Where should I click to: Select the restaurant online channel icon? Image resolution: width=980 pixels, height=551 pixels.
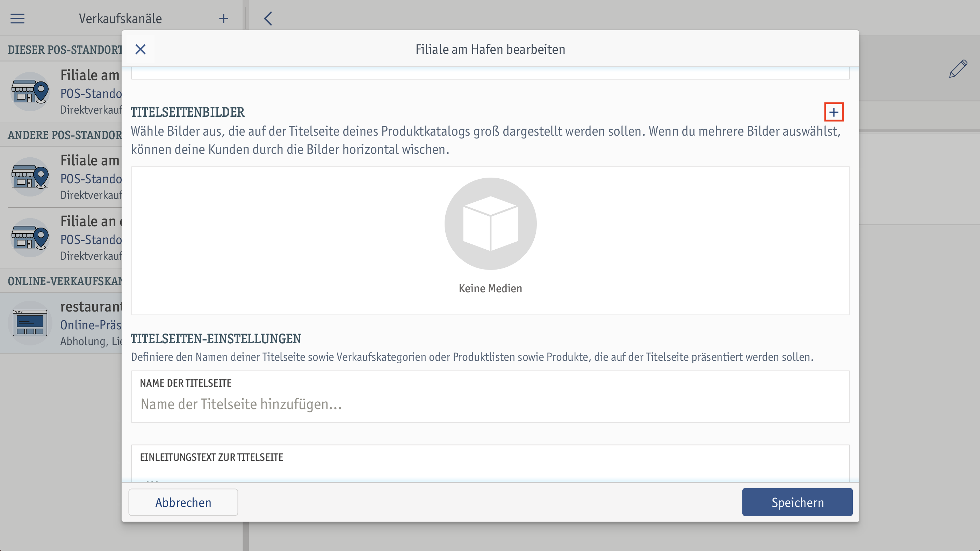(30, 323)
